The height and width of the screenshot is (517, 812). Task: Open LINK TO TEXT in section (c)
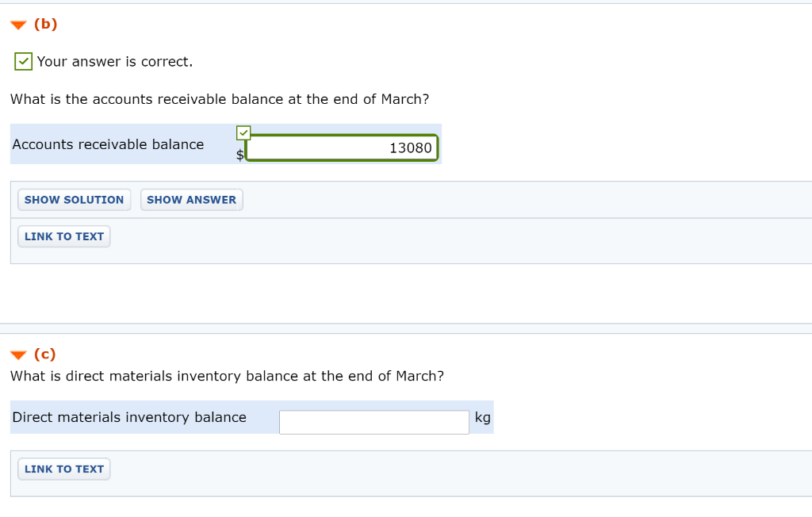pyautogui.click(x=63, y=469)
